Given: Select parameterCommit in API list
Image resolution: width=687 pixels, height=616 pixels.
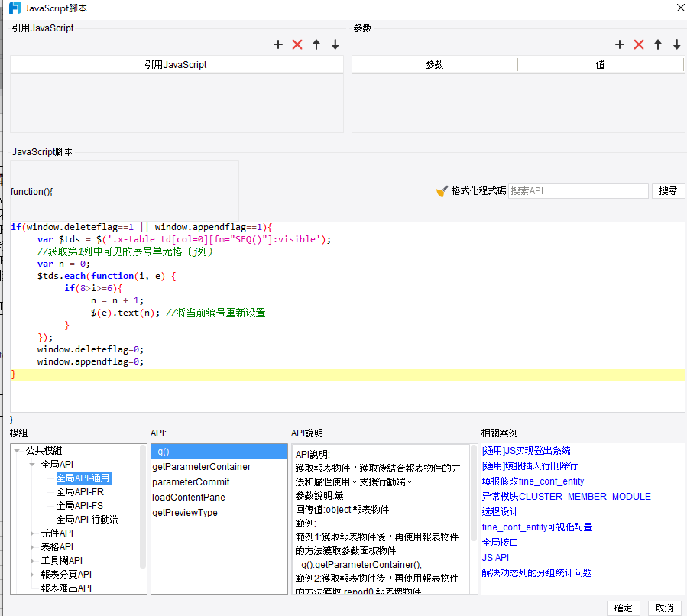Looking at the screenshot, I should [x=219, y=482].
